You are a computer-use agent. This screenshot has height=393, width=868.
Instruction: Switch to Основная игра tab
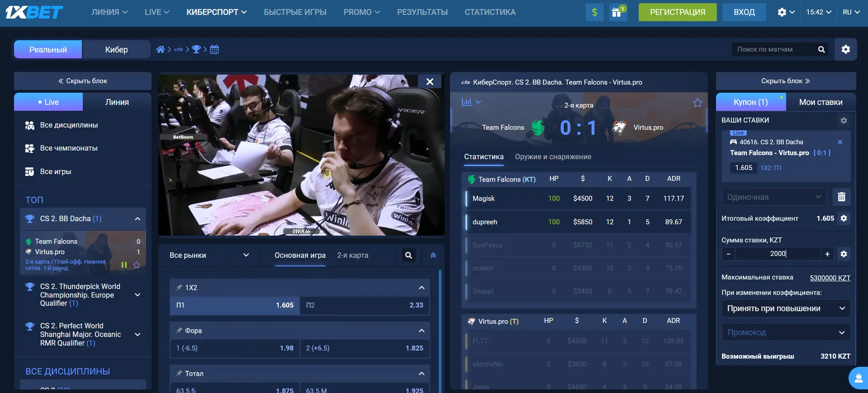[x=300, y=255]
